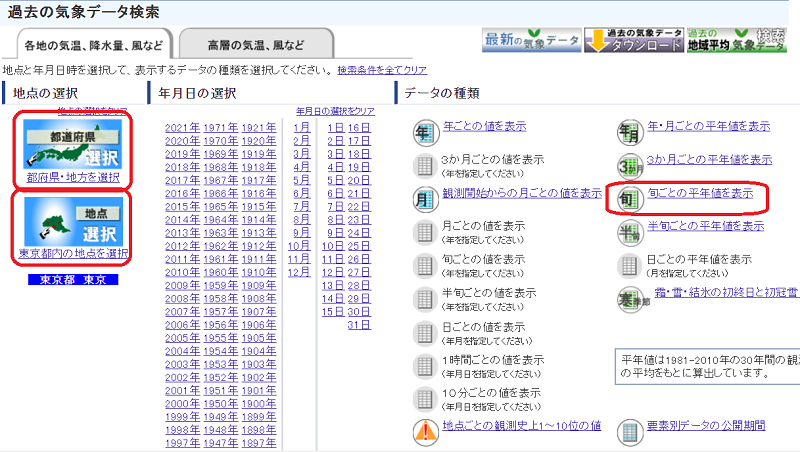This screenshot has height=452, width=800.
Task: Click the 地点 選択 map icon
Action: (71, 219)
